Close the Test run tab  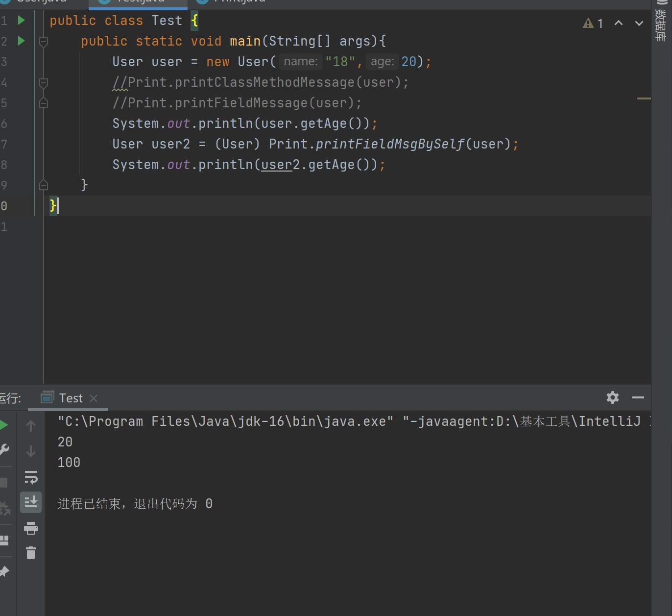pos(94,398)
